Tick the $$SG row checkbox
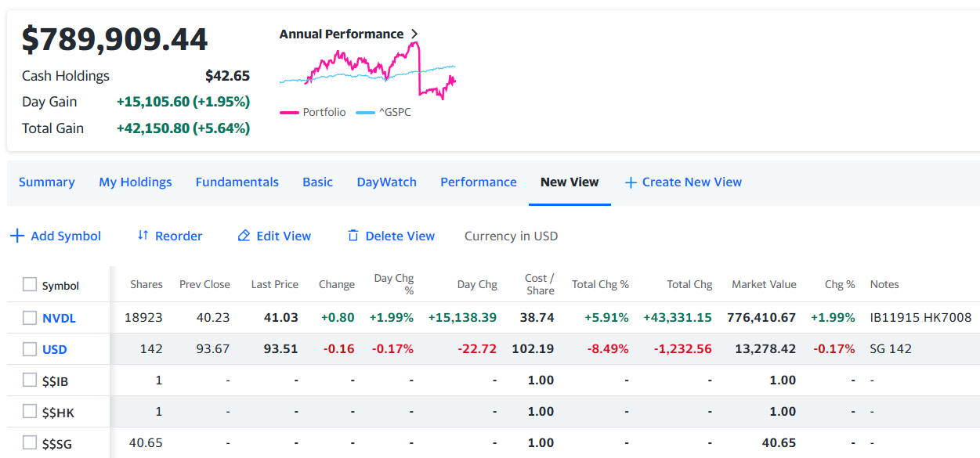The image size is (980, 458). (30, 443)
